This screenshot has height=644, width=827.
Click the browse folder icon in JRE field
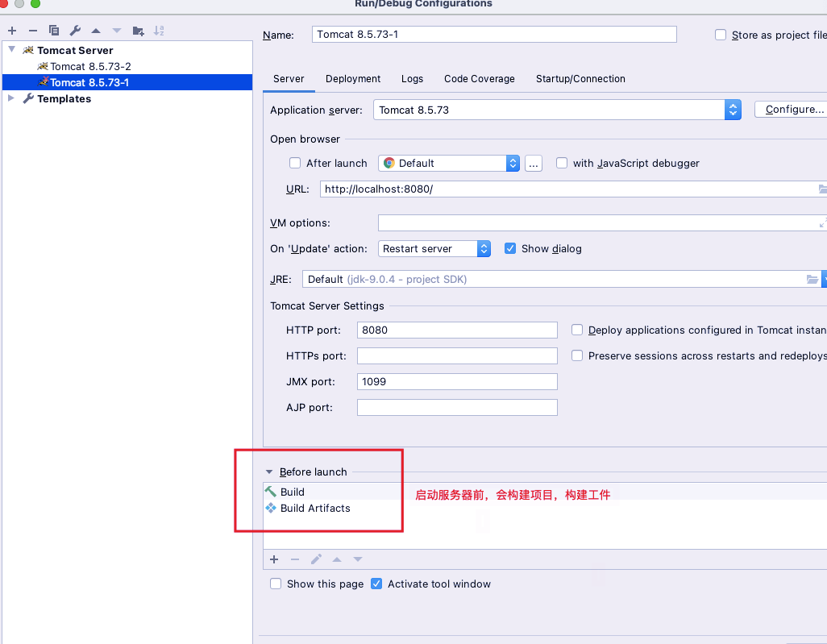[x=812, y=279]
